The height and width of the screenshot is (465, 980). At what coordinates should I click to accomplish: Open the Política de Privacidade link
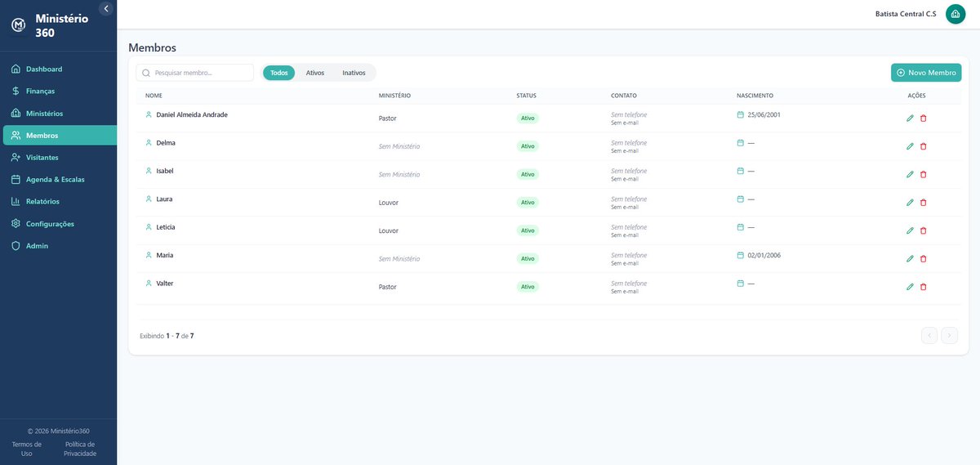80,449
